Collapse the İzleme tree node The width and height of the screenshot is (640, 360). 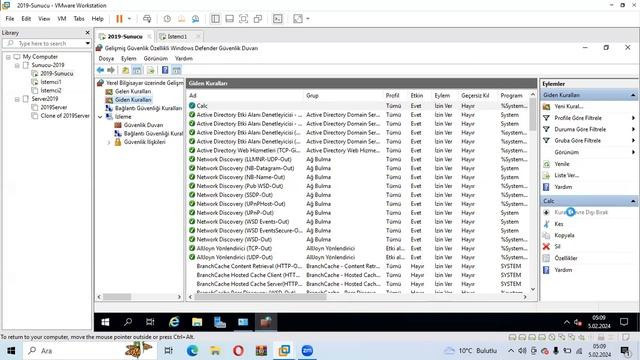pyautogui.click(x=100, y=117)
